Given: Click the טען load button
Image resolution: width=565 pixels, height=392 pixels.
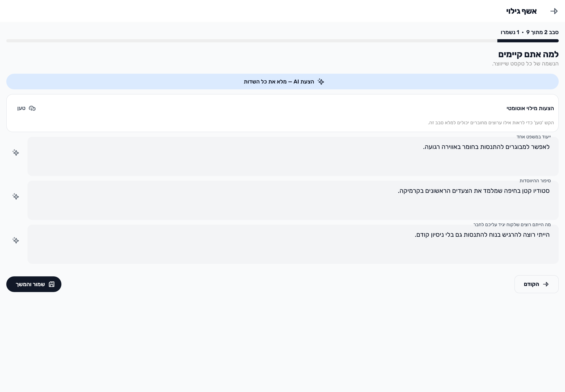Looking at the screenshot, I should (x=26, y=108).
